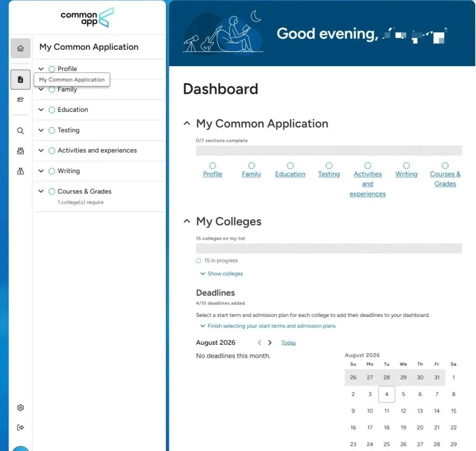This screenshot has height=451, width=476.
Task: Open the Writing link on dashboard
Action: (x=406, y=174)
